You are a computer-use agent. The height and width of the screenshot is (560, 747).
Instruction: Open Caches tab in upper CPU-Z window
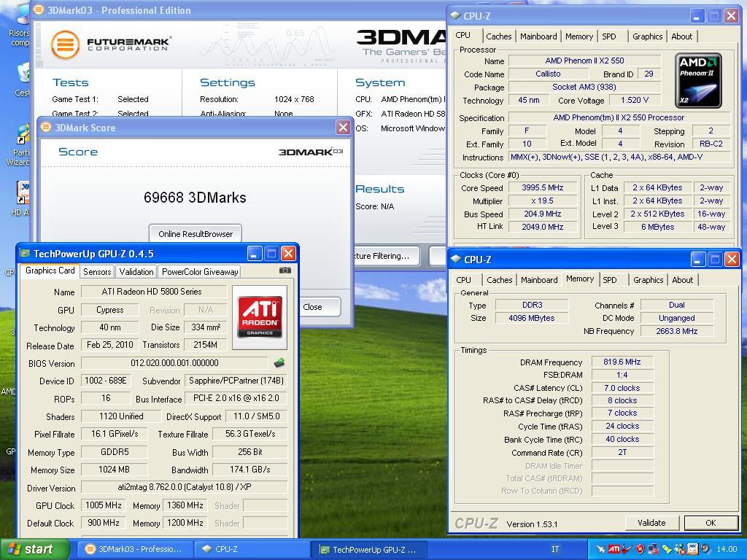(499, 36)
